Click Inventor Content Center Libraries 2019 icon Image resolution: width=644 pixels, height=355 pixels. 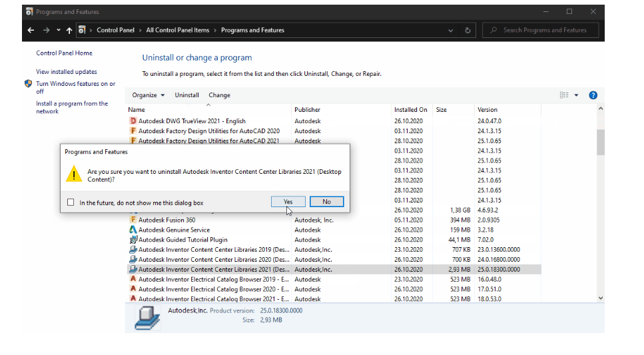coord(133,249)
